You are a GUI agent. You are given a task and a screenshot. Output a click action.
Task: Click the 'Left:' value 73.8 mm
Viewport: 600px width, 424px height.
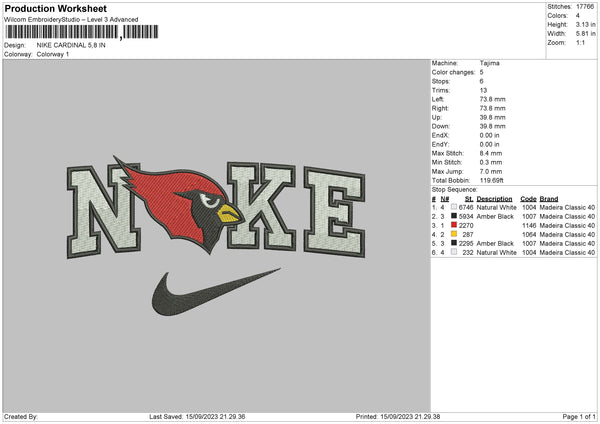pos(492,99)
